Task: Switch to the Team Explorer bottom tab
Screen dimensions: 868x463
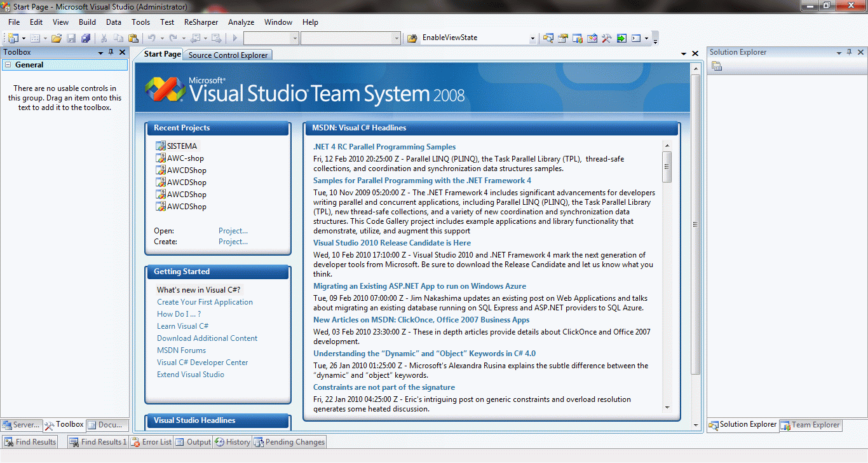Action: coord(811,425)
